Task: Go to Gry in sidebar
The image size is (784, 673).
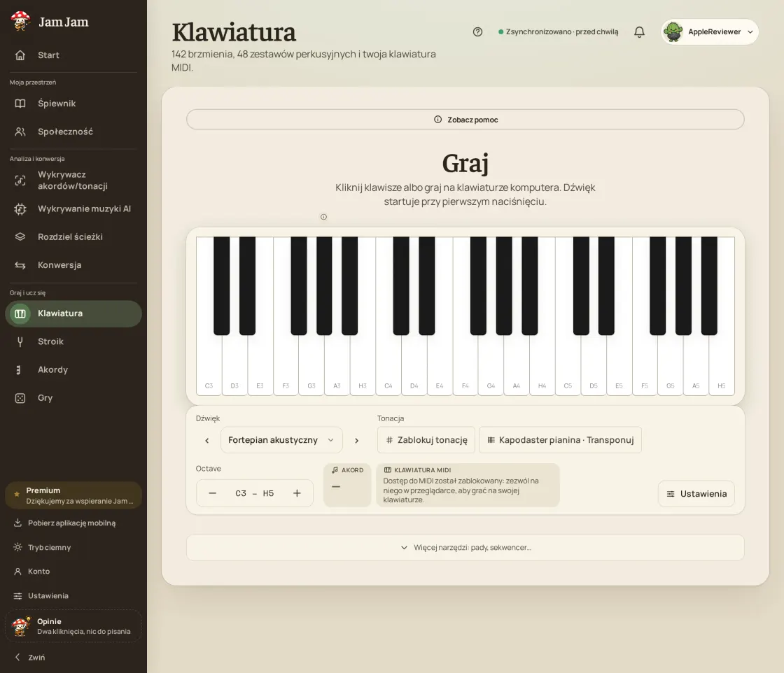Action: click(73, 398)
